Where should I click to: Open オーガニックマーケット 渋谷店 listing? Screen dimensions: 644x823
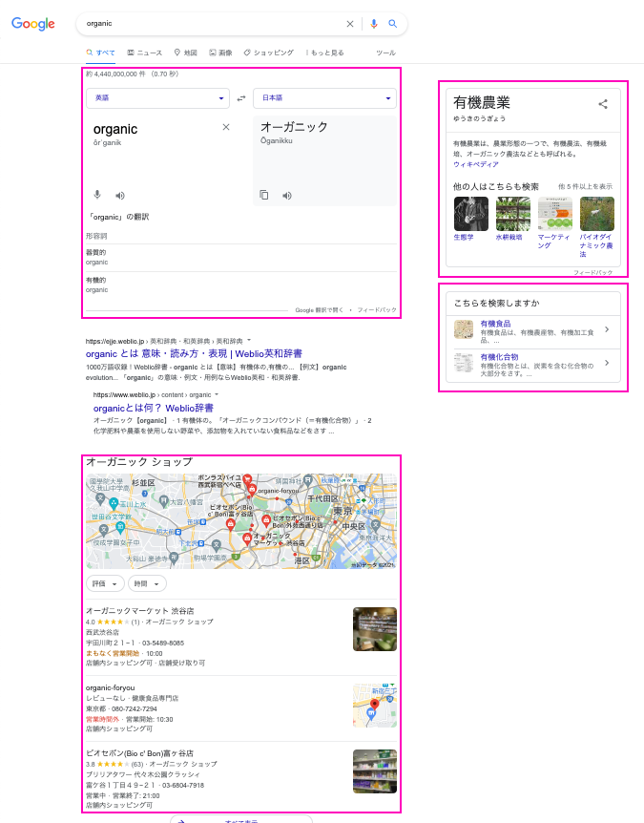(140, 611)
